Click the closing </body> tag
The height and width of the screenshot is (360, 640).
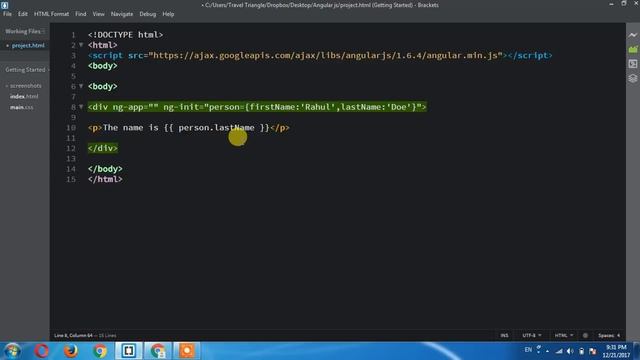coord(105,169)
